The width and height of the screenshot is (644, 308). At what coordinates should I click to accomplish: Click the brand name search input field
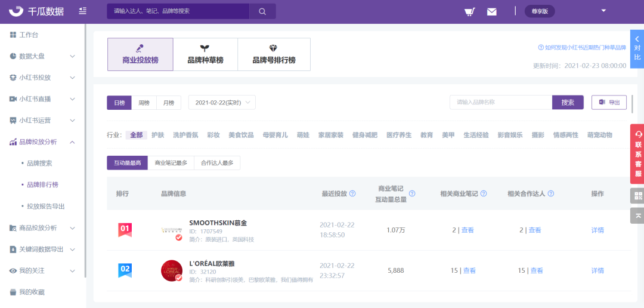pos(500,103)
